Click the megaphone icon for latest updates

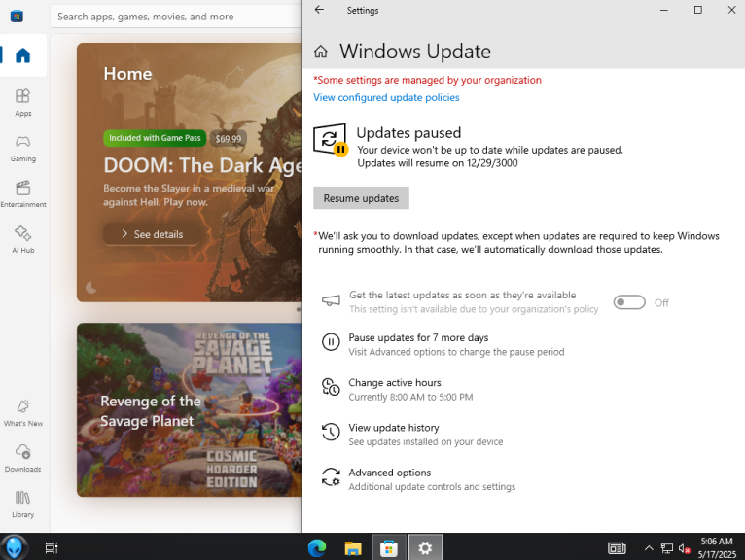tap(331, 300)
